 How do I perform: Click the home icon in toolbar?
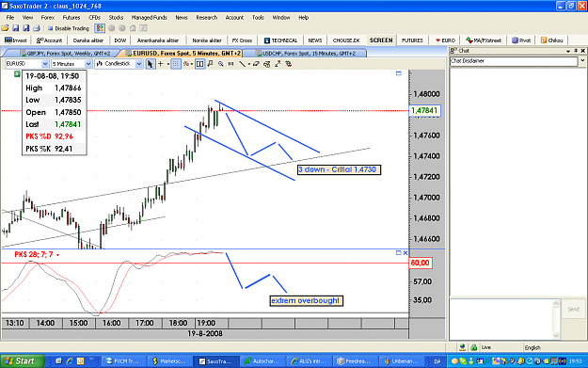point(133,28)
